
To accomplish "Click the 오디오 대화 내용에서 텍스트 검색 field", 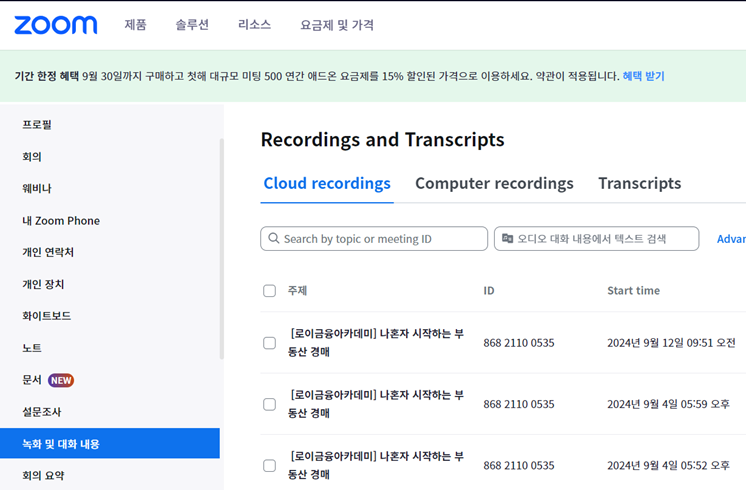I will [597, 238].
